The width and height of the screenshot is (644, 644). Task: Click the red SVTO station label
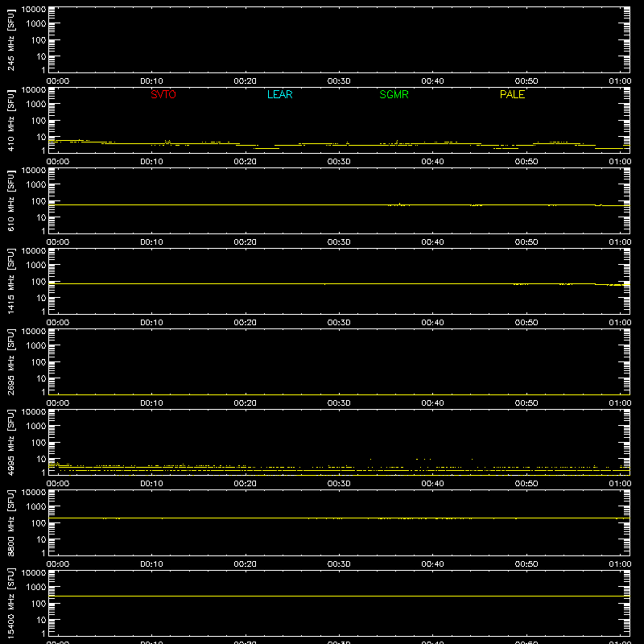click(x=163, y=94)
